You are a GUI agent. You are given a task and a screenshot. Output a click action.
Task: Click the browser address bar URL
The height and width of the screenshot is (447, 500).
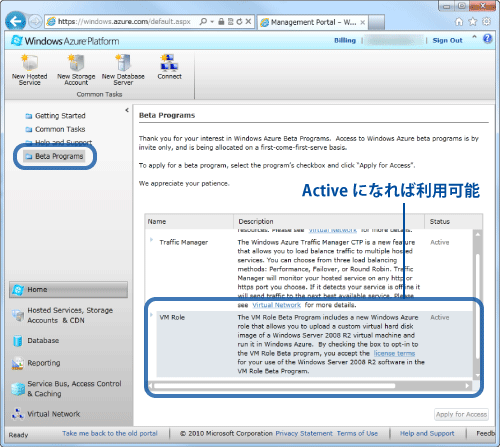pos(124,22)
